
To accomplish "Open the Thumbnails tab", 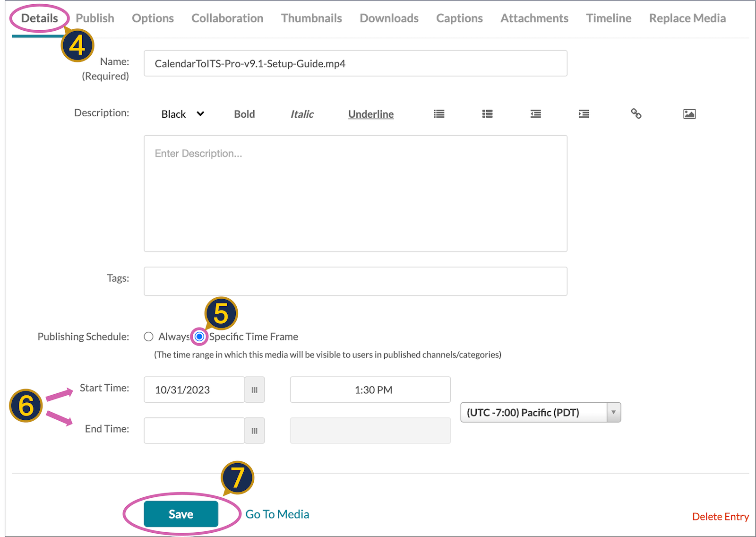I will coord(311,18).
